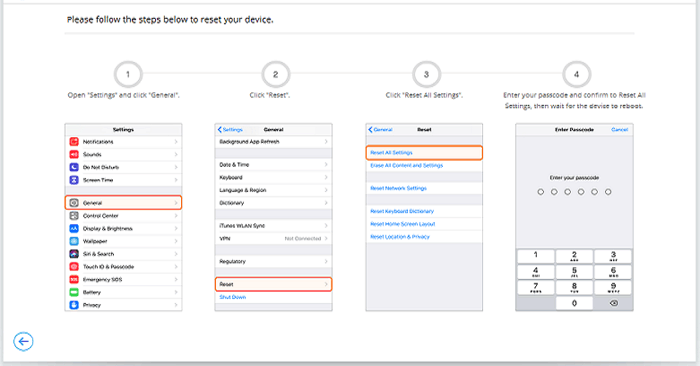Tap the General back link in Reset screen
This screenshot has width=700, height=366.
coord(380,129)
